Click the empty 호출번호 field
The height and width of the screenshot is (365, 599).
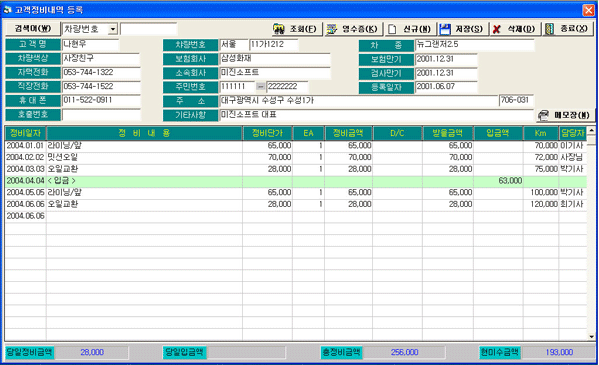point(101,115)
